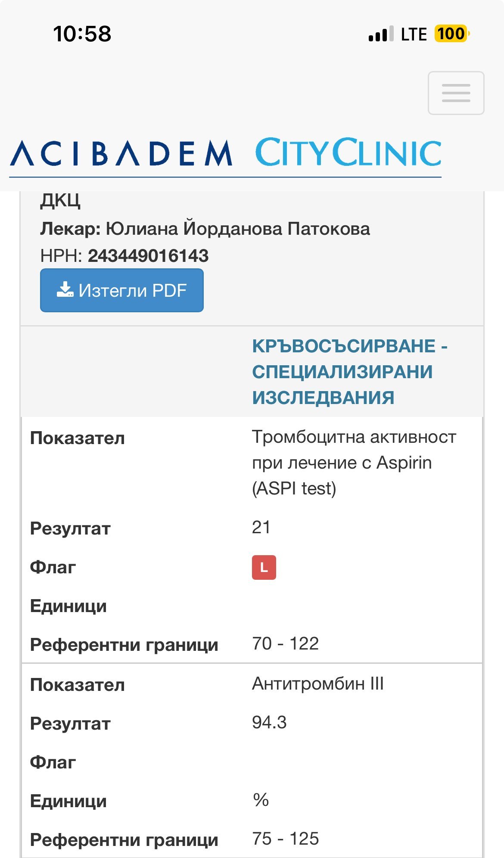
Task: Tap the ASPI test indicator name
Action: 354,462
